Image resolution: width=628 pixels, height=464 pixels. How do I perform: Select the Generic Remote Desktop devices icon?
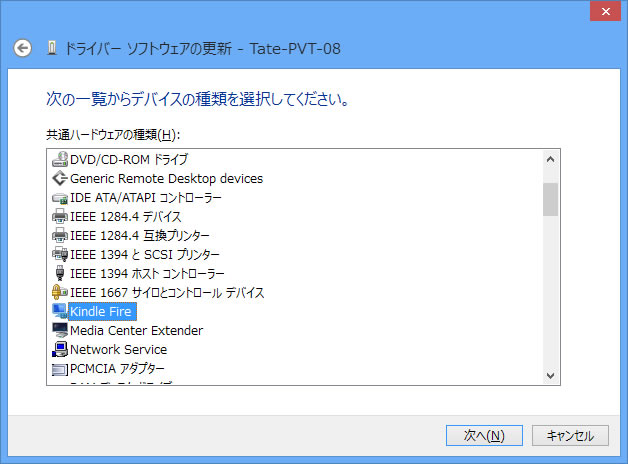[60, 178]
